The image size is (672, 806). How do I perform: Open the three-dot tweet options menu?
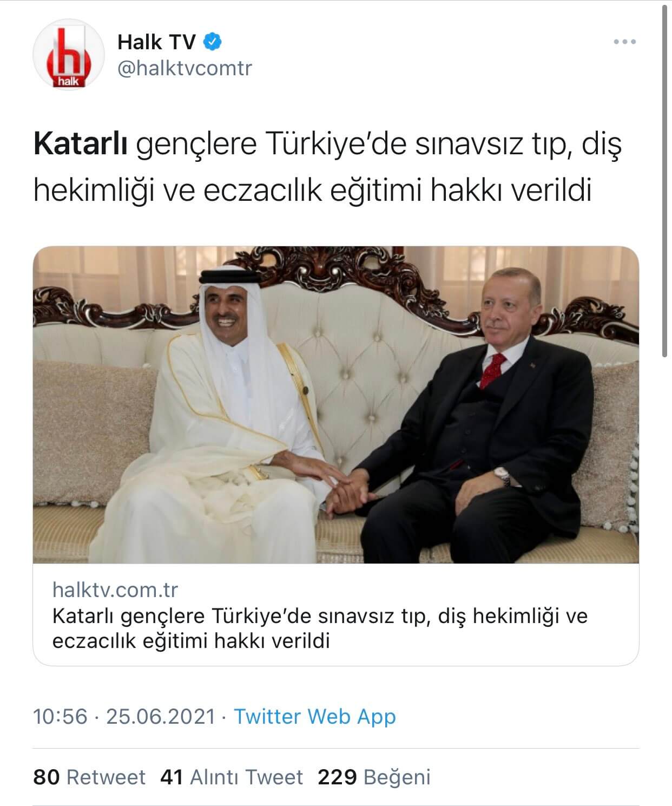click(625, 42)
